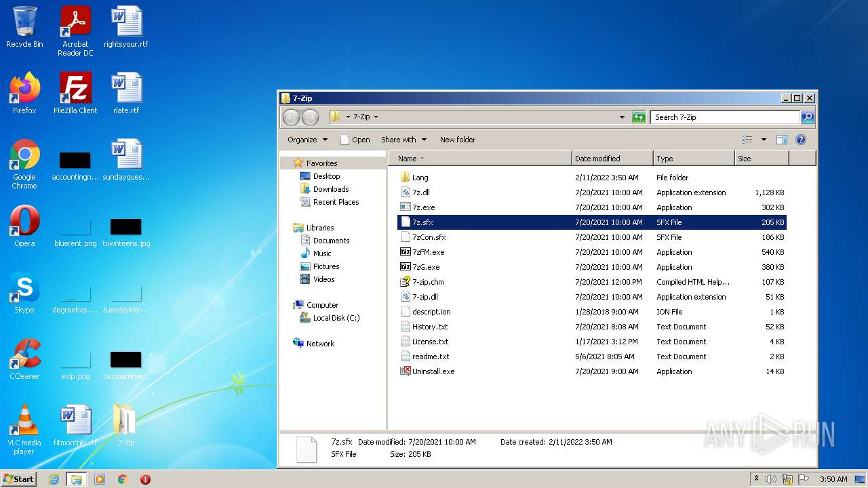Click the search magnifier button
The image size is (868, 488).
tap(808, 117)
